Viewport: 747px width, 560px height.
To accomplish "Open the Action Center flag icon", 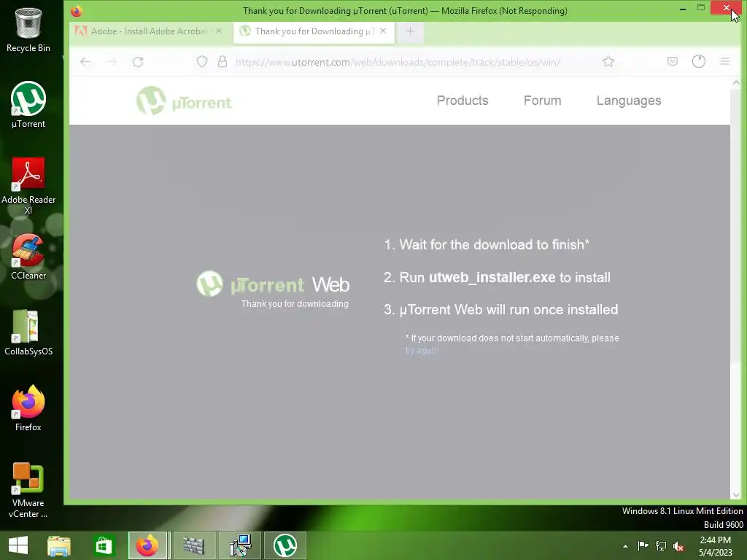I will coord(643,546).
